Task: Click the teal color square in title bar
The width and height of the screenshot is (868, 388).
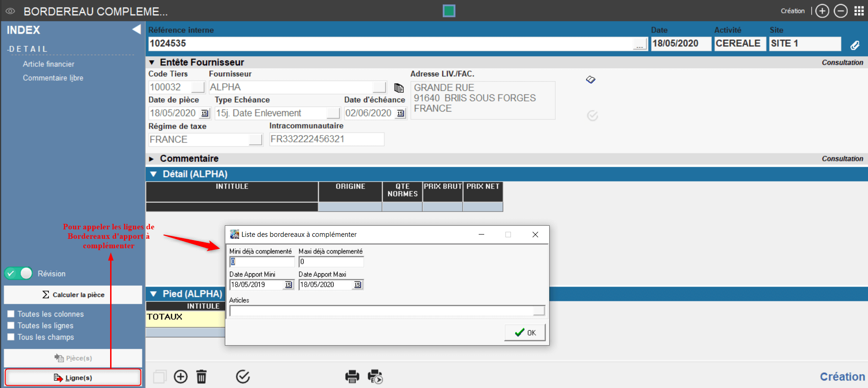Action: pos(449,11)
